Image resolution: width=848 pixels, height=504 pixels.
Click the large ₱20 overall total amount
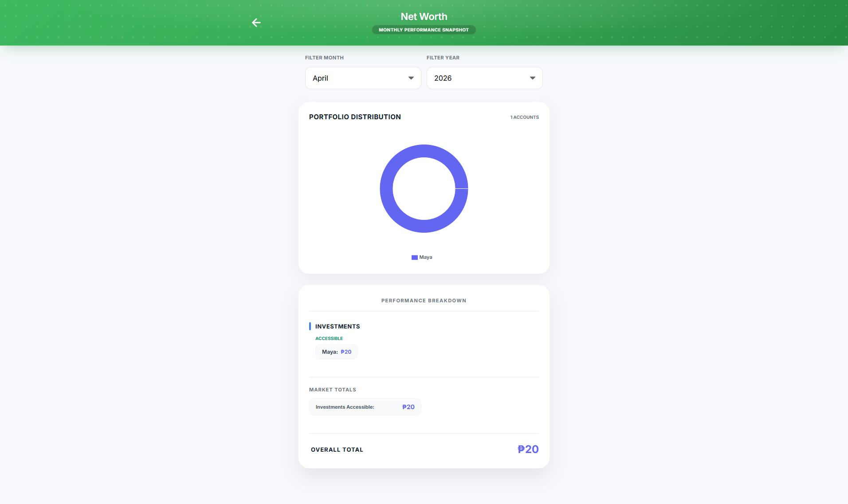coord(528,449)
